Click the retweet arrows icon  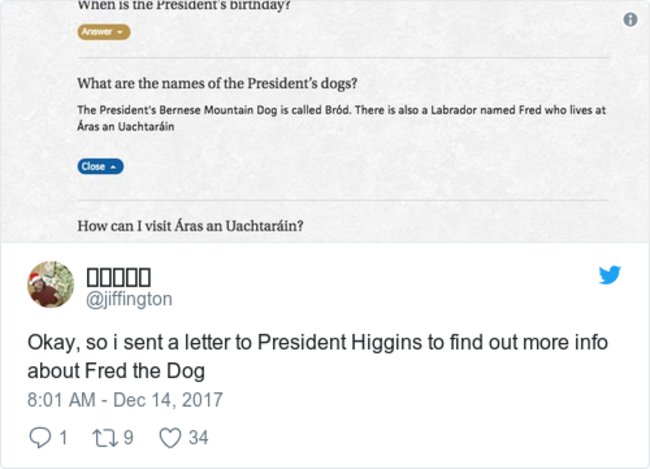(x=104, y=437)
